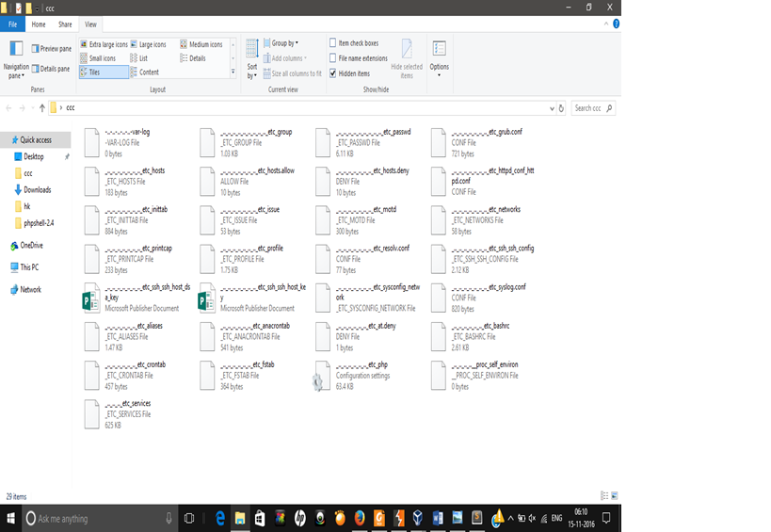Open the Options dropdown
771x532 pixels.
click(439, 59)
